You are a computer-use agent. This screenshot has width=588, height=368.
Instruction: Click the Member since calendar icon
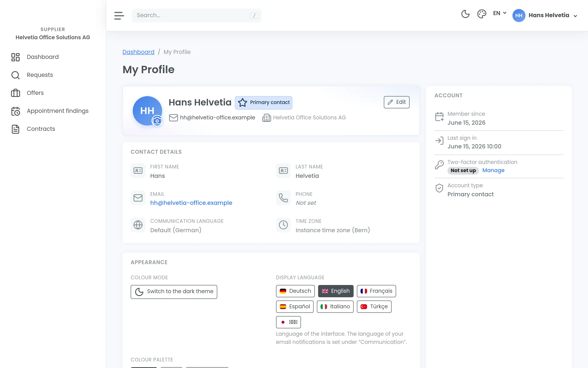[x=439, y=117]
